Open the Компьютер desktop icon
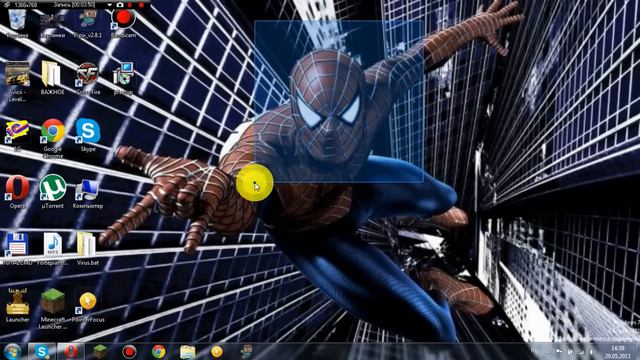The width and height of the screenshot is (640, 360). (88, 193)
